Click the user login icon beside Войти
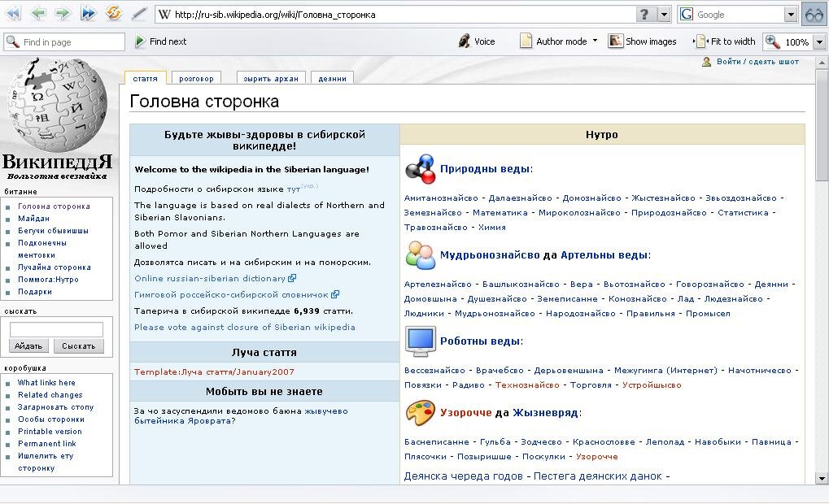 click(x=706, y=62)
